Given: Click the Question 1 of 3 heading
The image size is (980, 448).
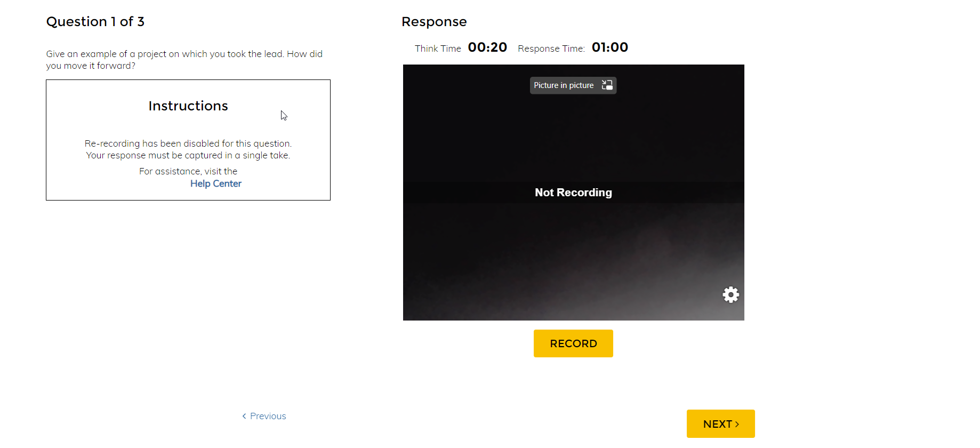Looking at the screenshot, I should pos(95,22).
